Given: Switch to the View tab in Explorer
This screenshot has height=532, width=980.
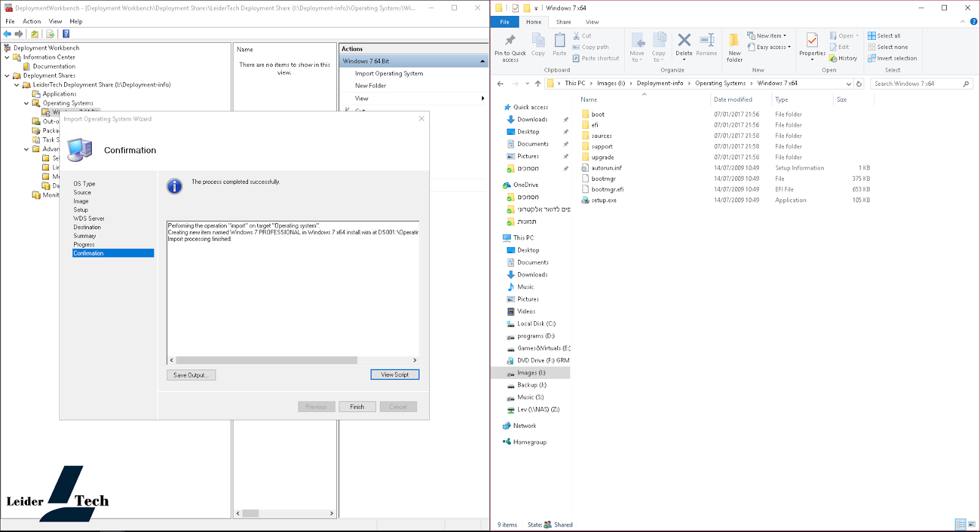Looking at the screenshot, I should click(x=592, y=22).
